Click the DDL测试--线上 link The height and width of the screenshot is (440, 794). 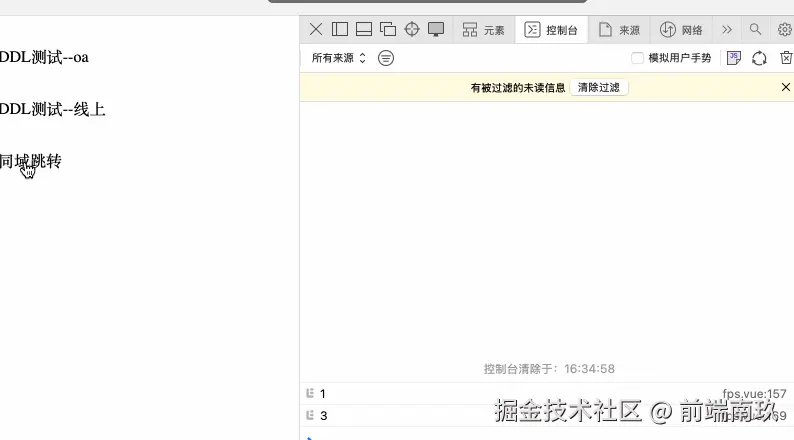pyautogui.click(x=53, y=109)
